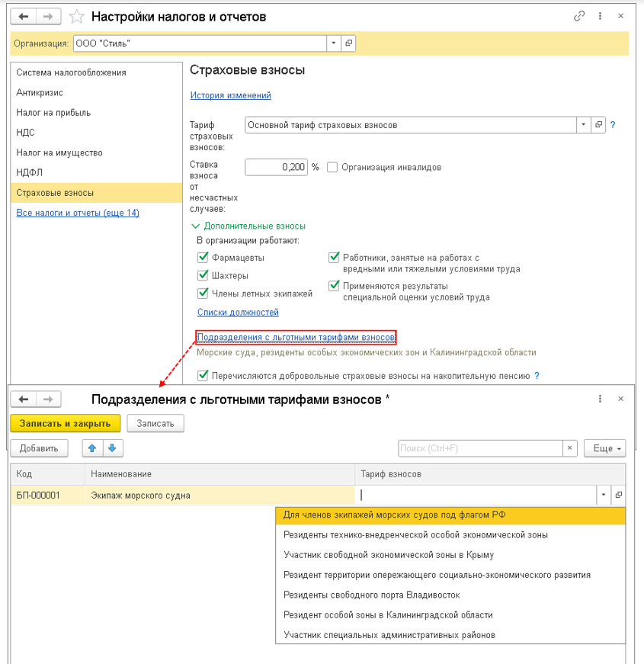Open the История изменений link
The width and height of the screenshot is (644, 664).
click(230, 95)
